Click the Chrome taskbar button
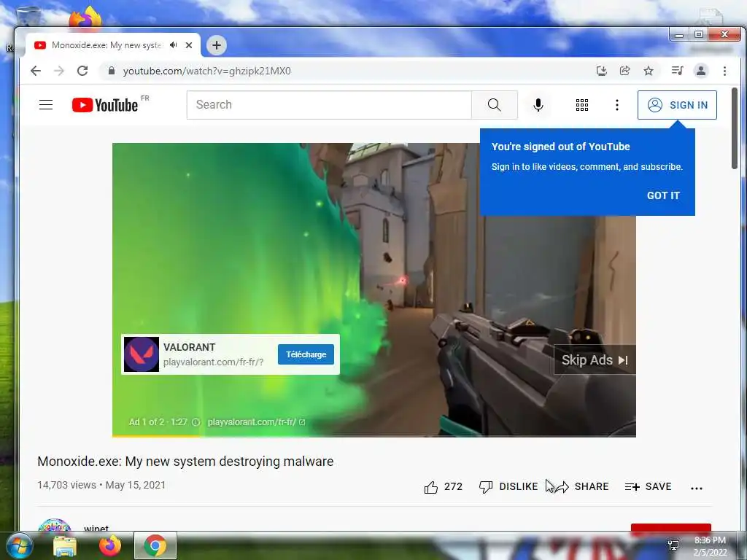This screenshot has width=747, height=560. point(155,545)
